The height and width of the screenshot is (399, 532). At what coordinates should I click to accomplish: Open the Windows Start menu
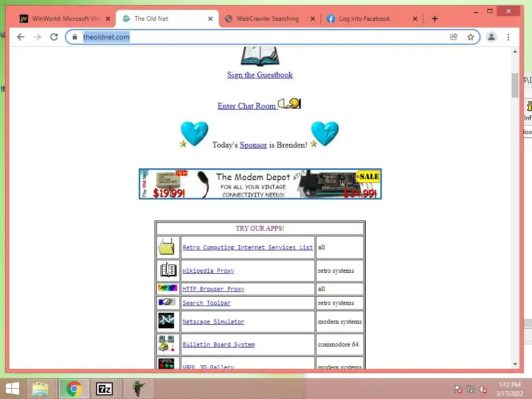tap(12, 389)
